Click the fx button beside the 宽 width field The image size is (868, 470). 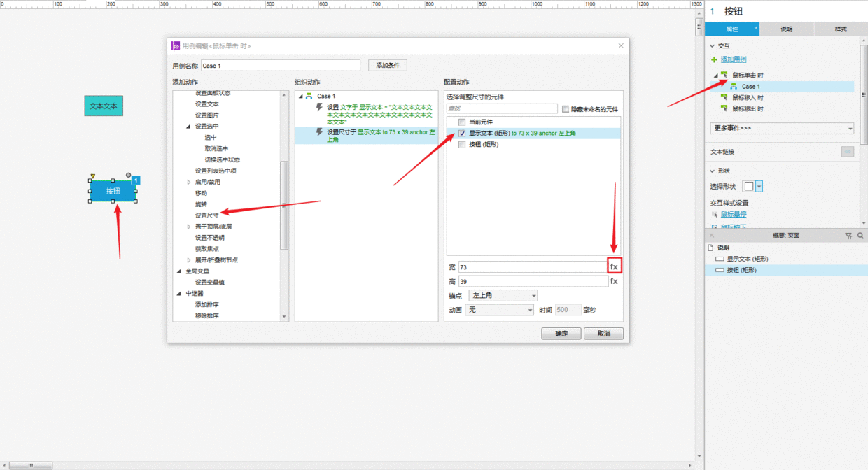(614, 267)
